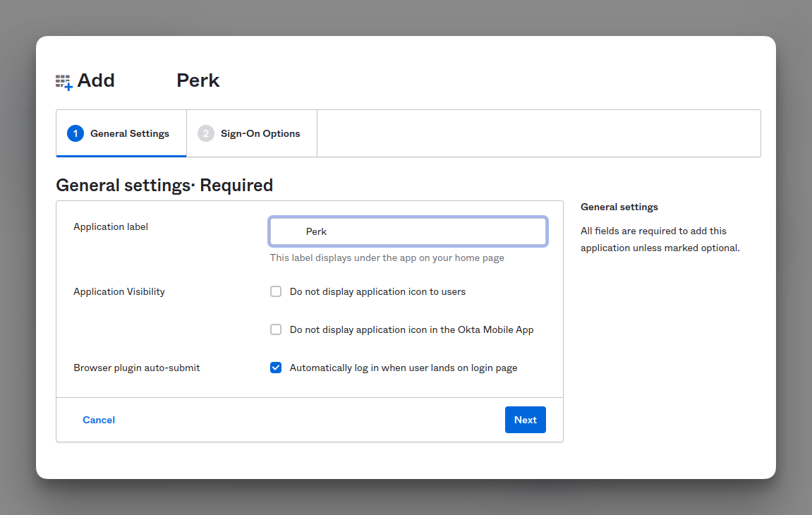Switch to Sign-On Options tab
The width and height of the screenshot is (812, 515).
252,133
